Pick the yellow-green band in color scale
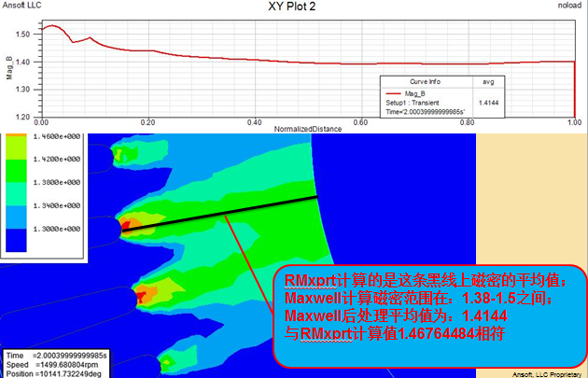 16,147
